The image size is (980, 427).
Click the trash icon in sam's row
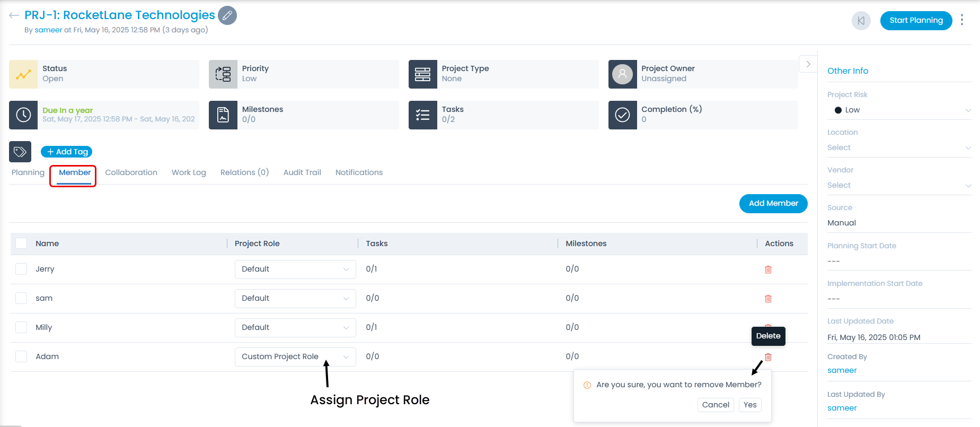pos(768,299)
